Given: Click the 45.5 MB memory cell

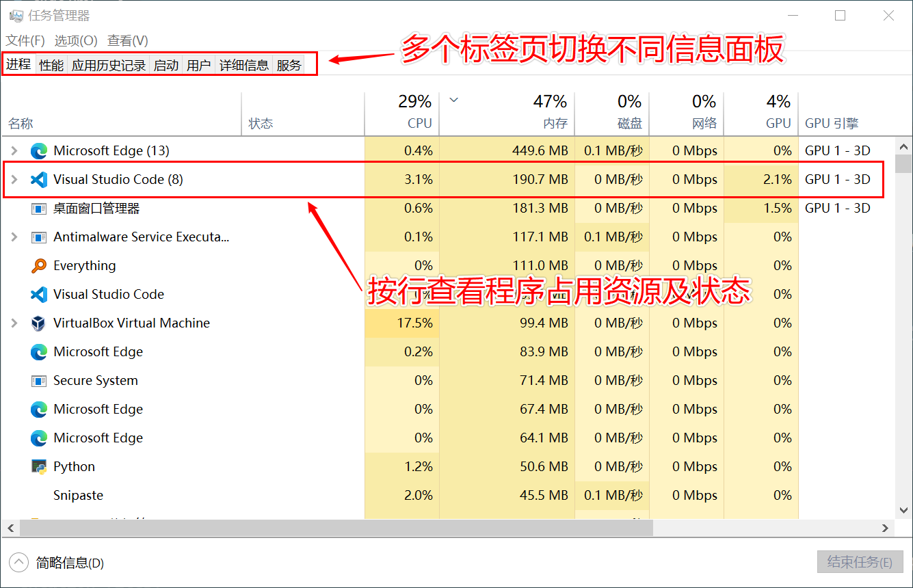Looking at the screenshot, I should tap(507, 495).
